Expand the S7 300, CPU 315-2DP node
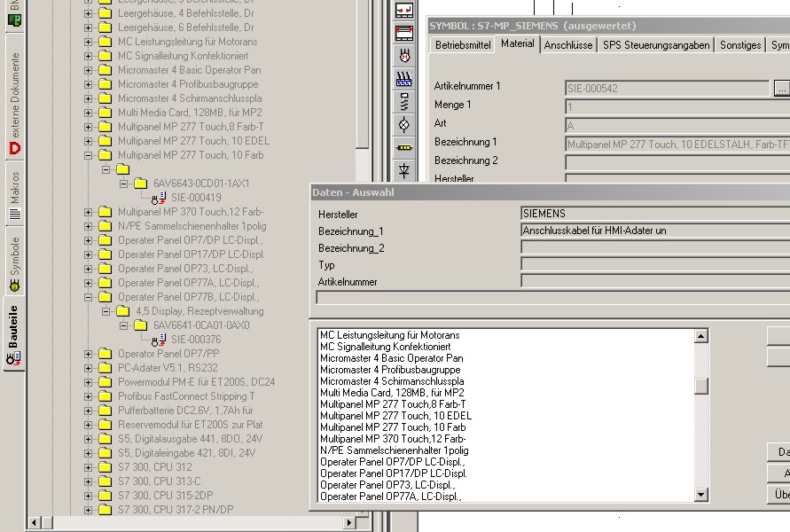The width and height of the screenshot is (790, 532). pos(88,496)
